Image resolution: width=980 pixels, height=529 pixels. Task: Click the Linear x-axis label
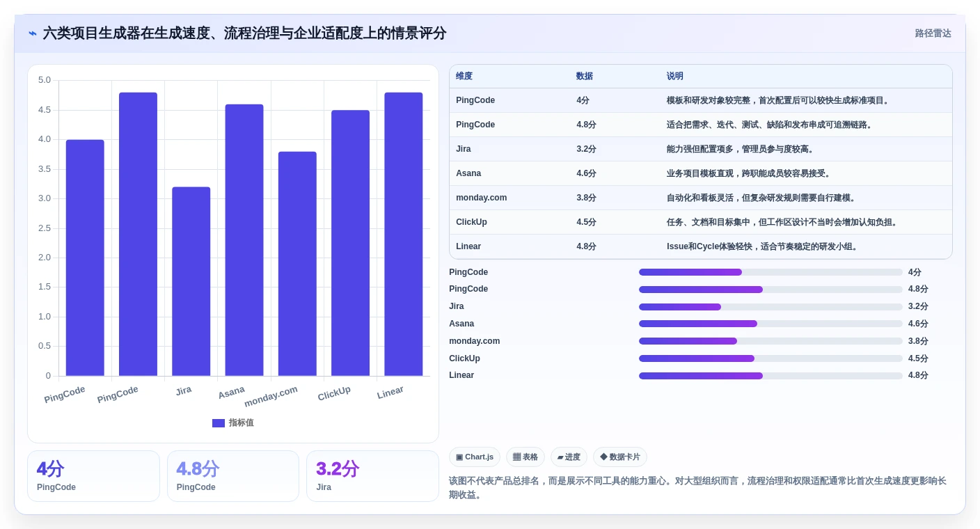390,393
